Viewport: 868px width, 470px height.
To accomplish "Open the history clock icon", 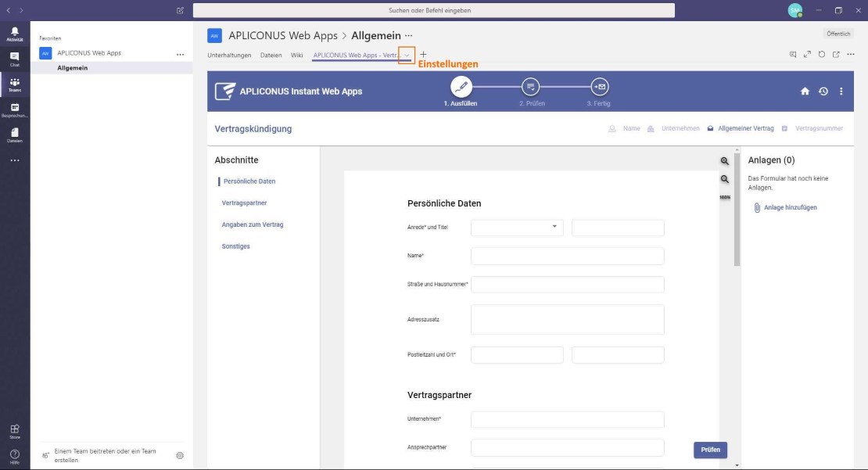I will (x=823, y=91).
